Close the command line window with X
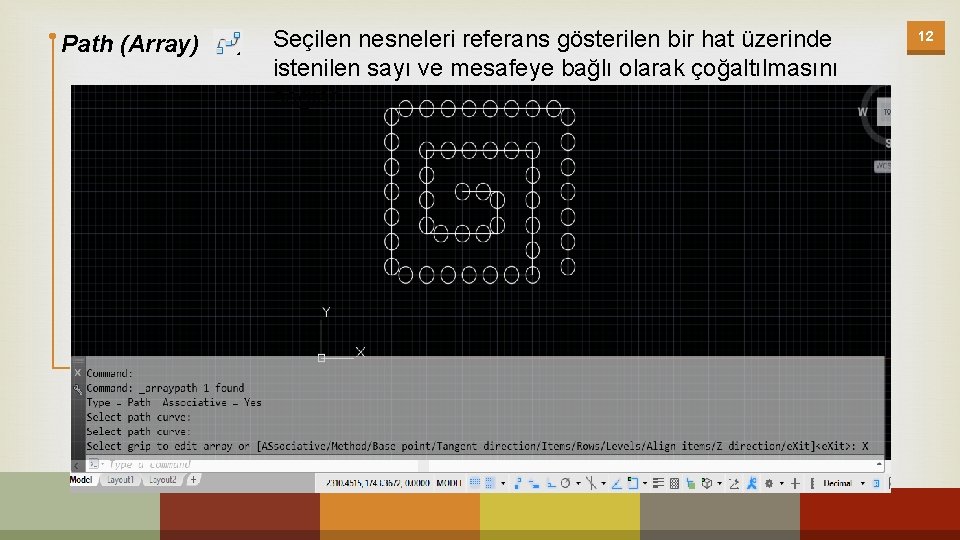Viewport: 960px width, 540px height. [x=78, y=373]
